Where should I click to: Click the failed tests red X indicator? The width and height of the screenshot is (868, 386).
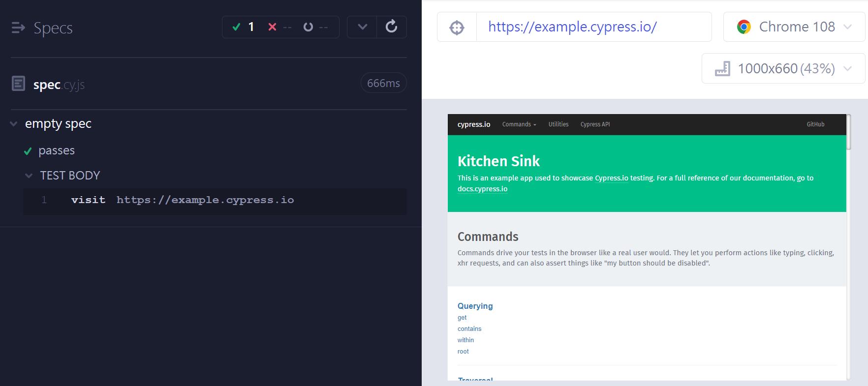(272, 27)
